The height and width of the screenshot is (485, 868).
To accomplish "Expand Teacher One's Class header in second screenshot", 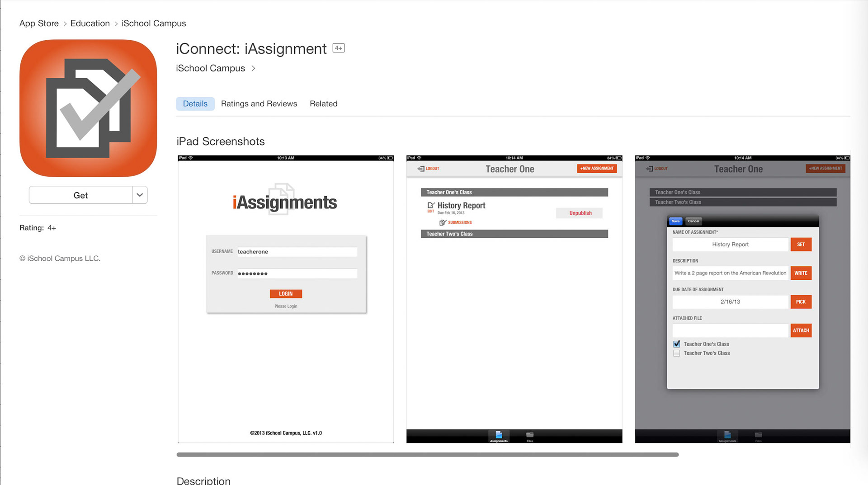I will click(514, 193).
